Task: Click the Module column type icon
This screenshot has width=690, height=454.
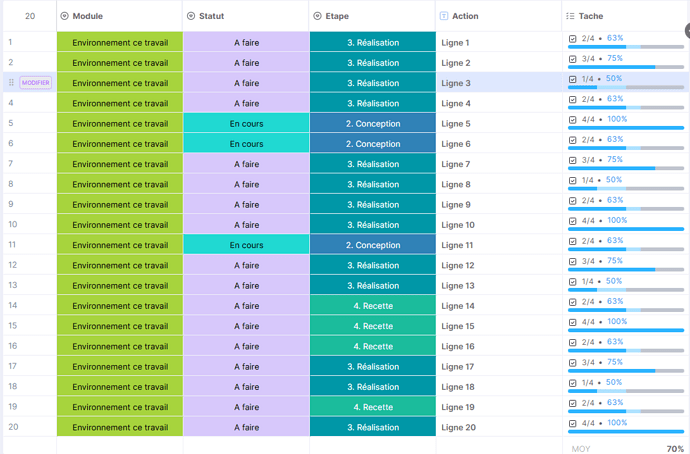Action: point(65,16)
